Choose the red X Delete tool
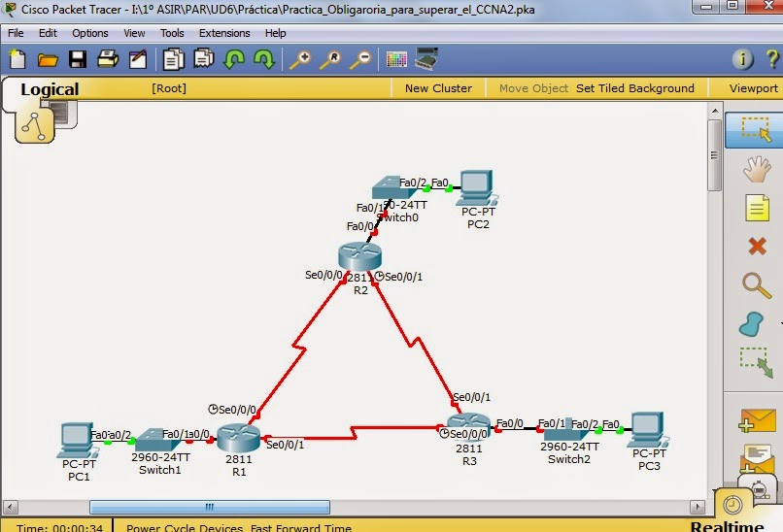 click(x=758, y=246)
